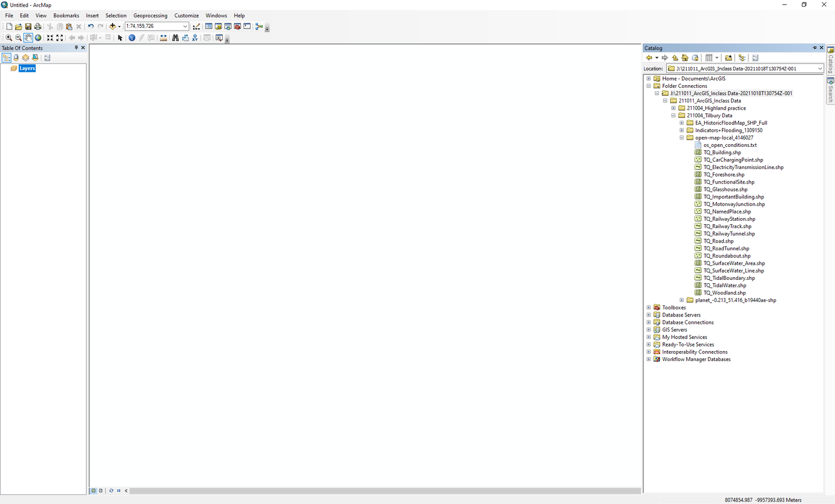Expand the Toolboxes node
This screenshot has width=835, height=504.
649,307
